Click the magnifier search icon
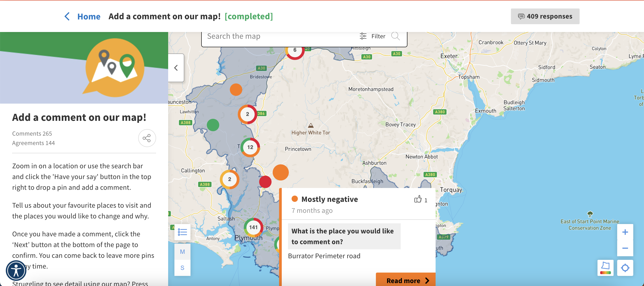644x286 pixels. (395, 36)
